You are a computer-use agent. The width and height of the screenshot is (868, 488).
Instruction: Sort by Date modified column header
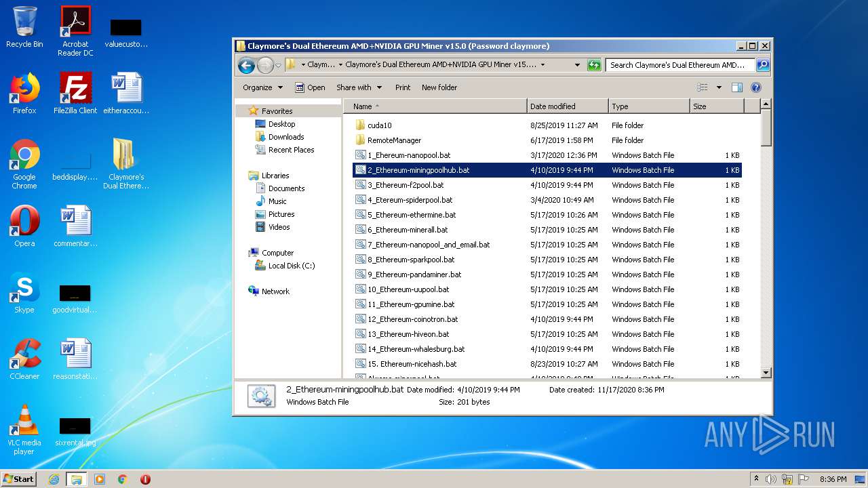(x=568, y=106)
